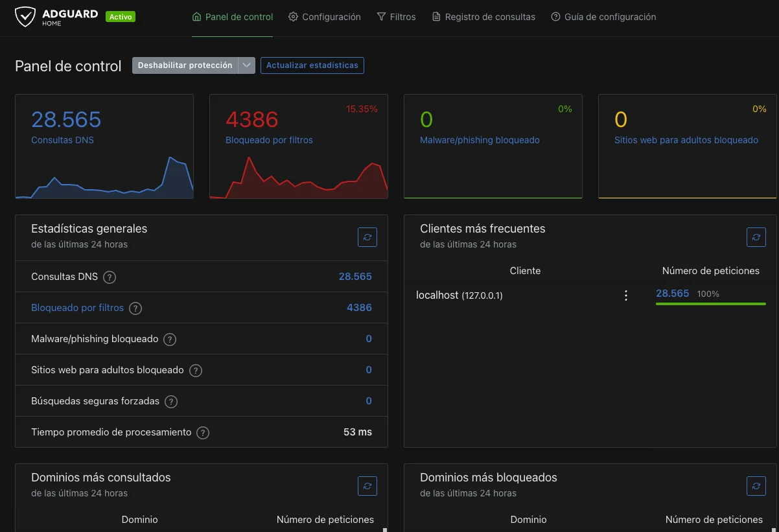Click the Deshabilitar protección button
The height and width of the screenshot is (532, 779).
tap(185, 65)
